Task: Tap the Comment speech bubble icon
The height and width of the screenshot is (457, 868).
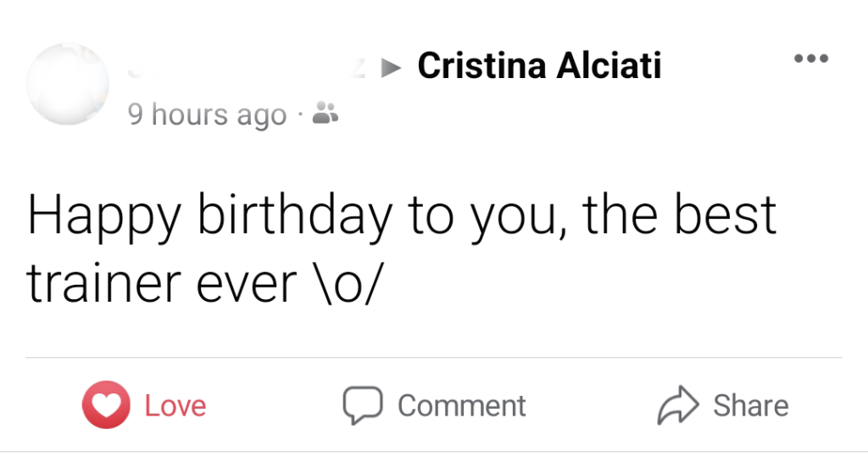Action: (362, 405)
